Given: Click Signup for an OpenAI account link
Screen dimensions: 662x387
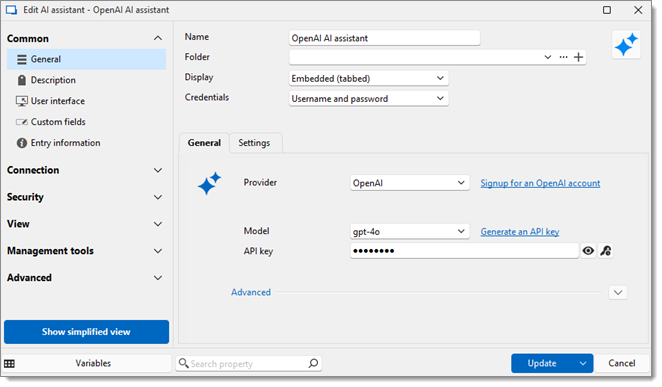Looking at the screenshot, I should pyautogui.click(x=540, y=183).
